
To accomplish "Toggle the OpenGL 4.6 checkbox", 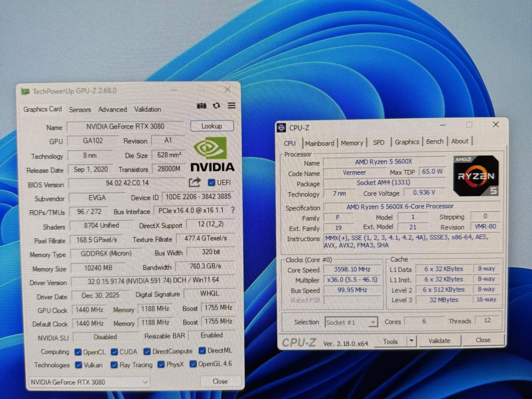I will coord(193,364).
